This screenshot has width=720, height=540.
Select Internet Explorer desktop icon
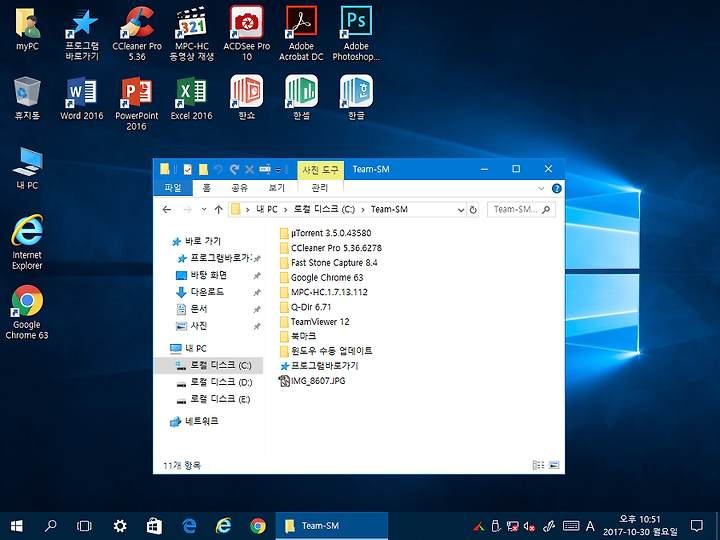27,242
